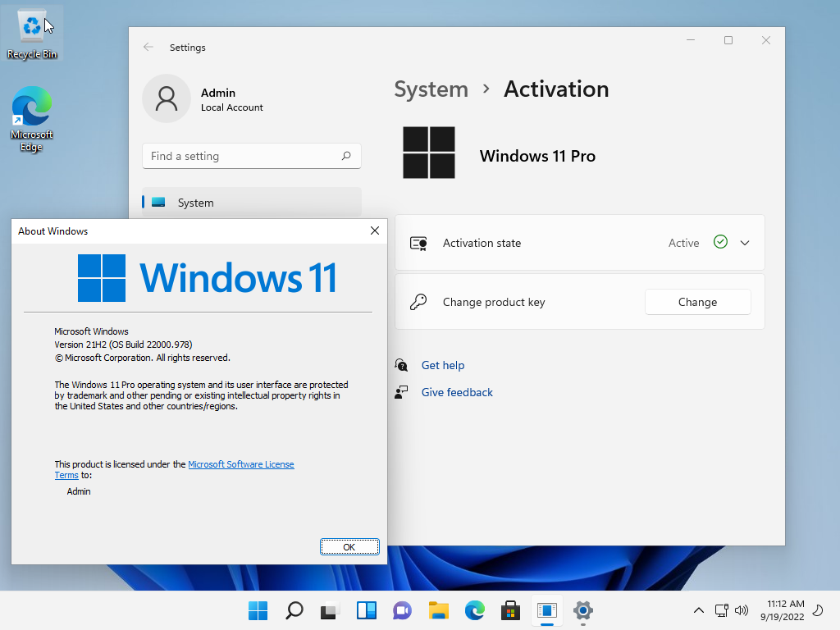
Task: Close the Settings window
Action: pos(766,40)
